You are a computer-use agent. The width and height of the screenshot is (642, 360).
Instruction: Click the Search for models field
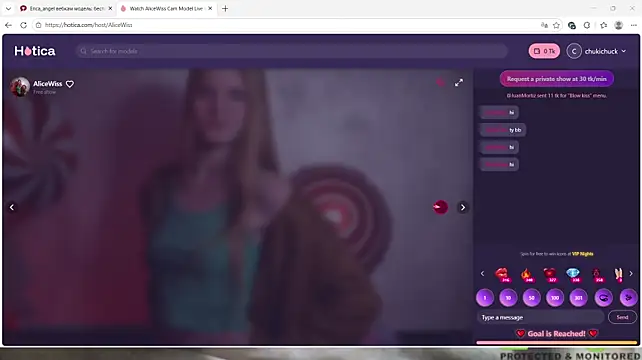tap(292, 51)
